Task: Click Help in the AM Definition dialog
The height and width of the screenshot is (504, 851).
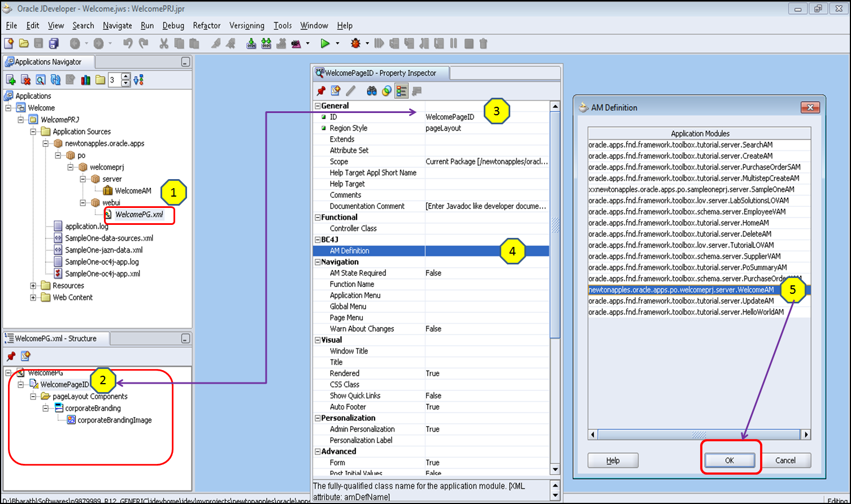Action: coord(613,460)
